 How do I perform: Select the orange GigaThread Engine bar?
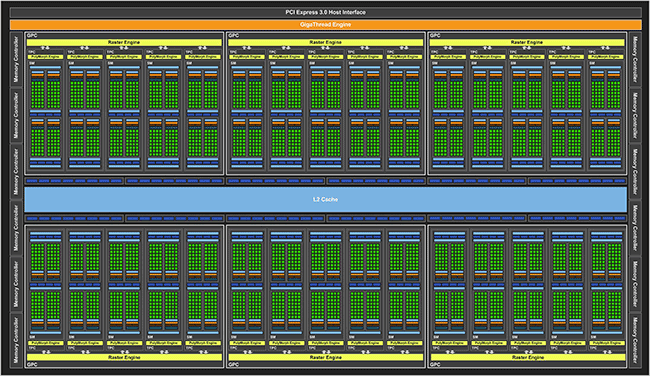[325, 25]
